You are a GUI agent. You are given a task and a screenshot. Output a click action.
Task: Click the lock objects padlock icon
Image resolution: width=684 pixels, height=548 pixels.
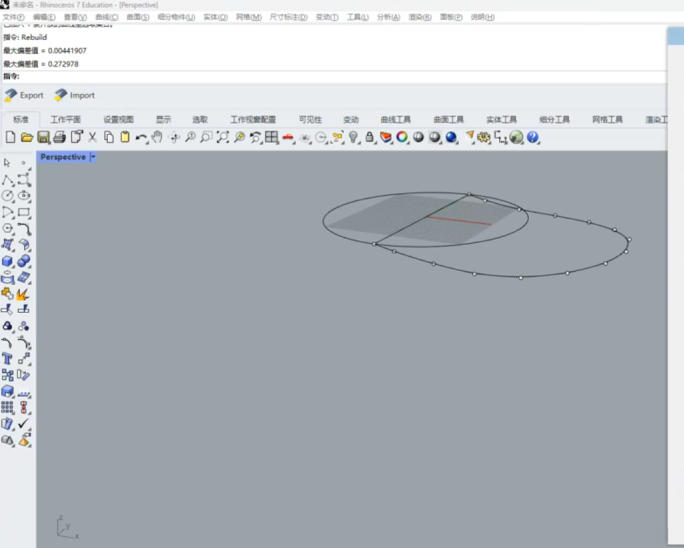click(370, 137)
